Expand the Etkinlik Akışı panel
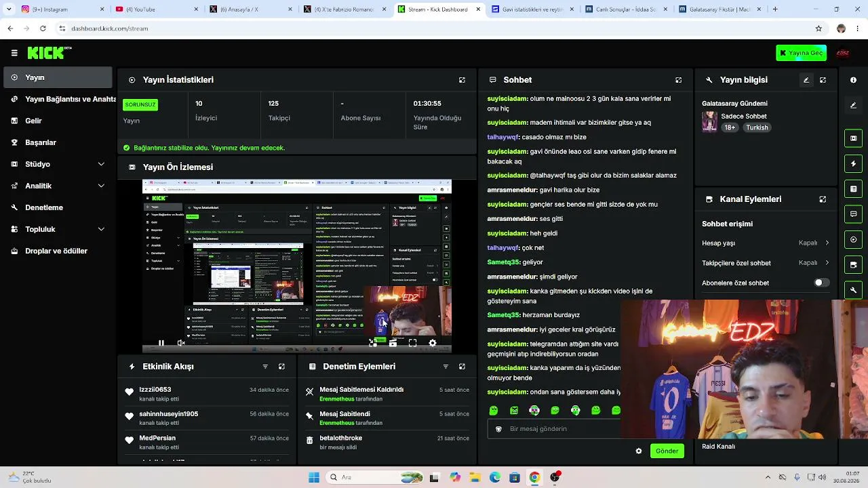The width and height of the screenshot is (868, 488). [281, 367]
